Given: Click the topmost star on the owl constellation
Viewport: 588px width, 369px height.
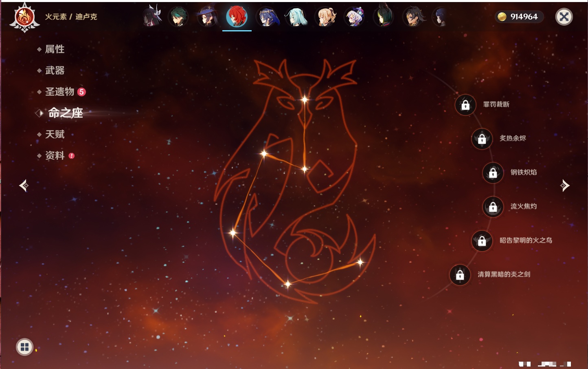Looking at the screenshot, I should tap(305, 99).
